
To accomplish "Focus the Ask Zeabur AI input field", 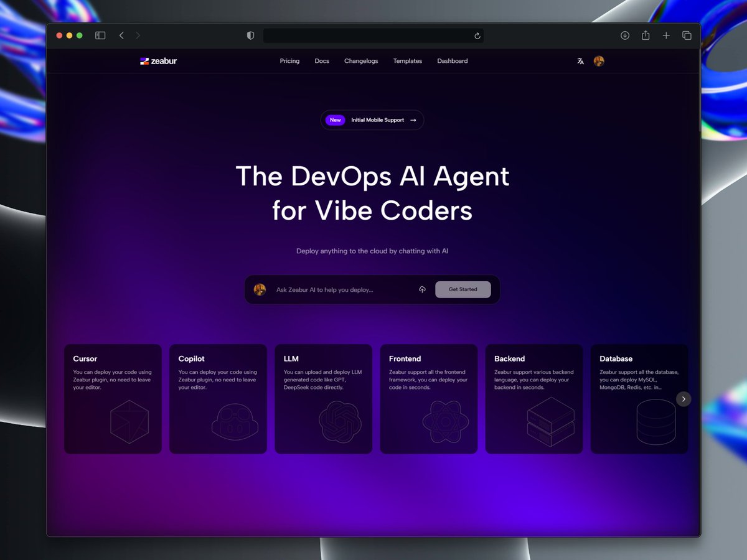I will 343,289.
